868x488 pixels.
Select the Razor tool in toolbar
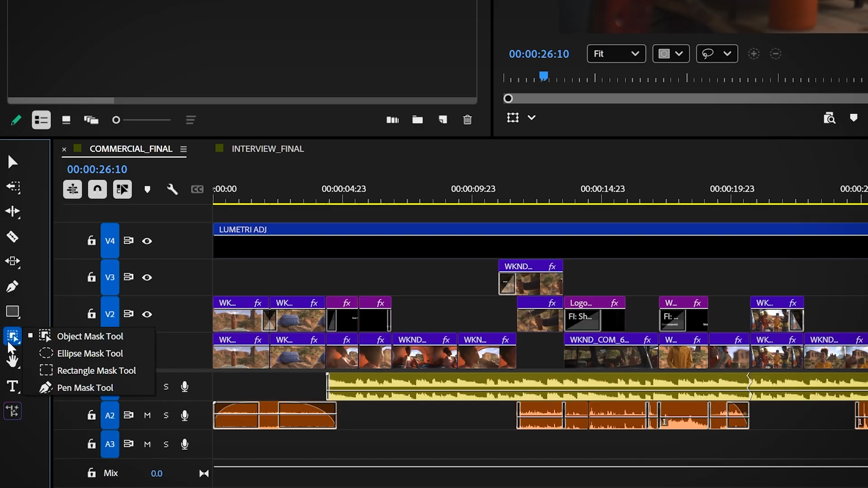(x=12, y=236)
